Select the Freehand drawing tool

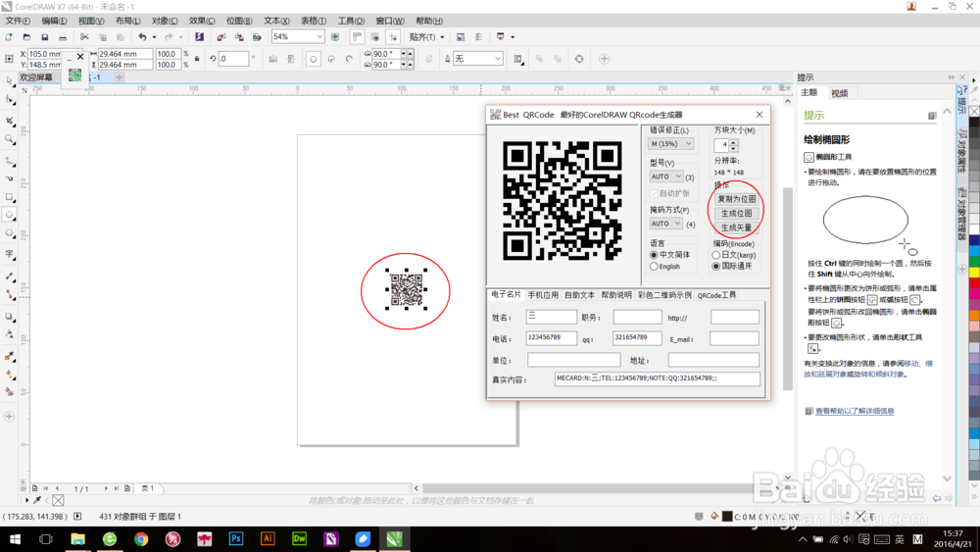(x=10, y=162)
